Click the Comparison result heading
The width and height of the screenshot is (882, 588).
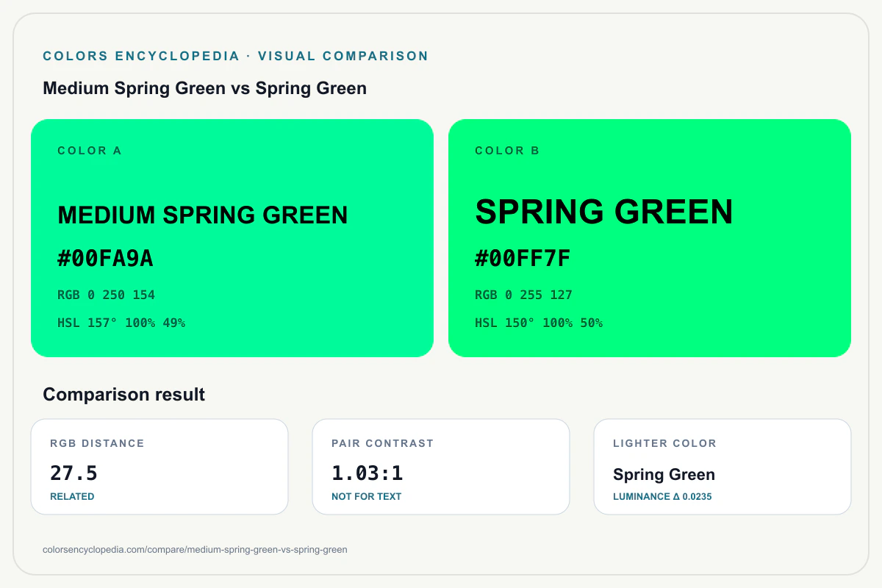pyautogui.click(x=124, y=395)
